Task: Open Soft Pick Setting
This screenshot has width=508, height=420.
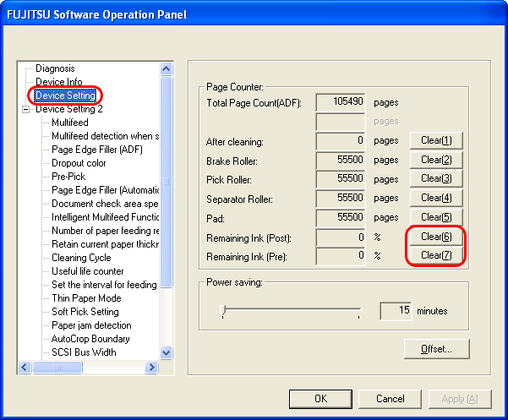Action: point(85,312)
